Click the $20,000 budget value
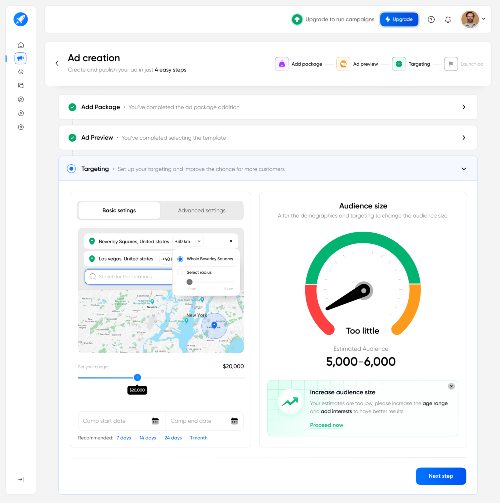Screen dimensions: 500x503 click(233, 366)
